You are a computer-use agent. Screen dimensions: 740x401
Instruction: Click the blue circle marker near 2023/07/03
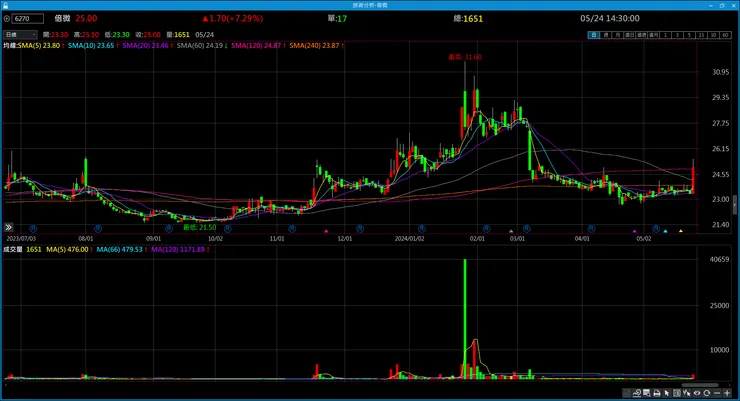[x=33, y=228]
